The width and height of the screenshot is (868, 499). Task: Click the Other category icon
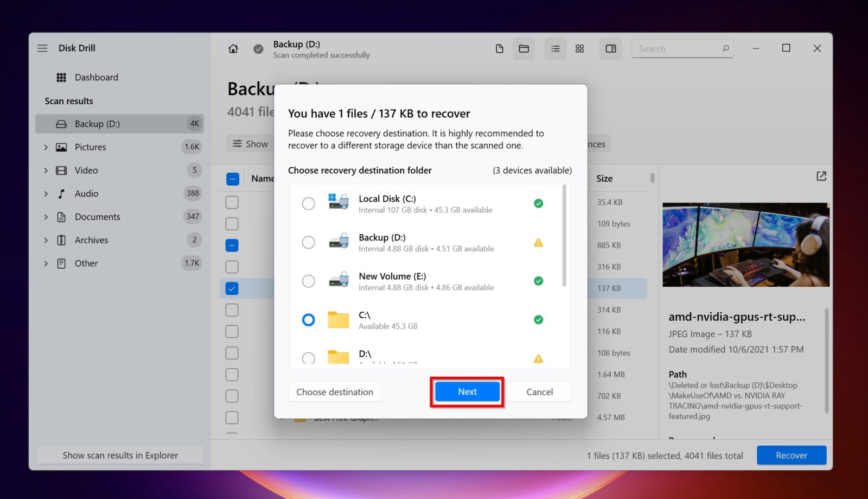[61, 263]
